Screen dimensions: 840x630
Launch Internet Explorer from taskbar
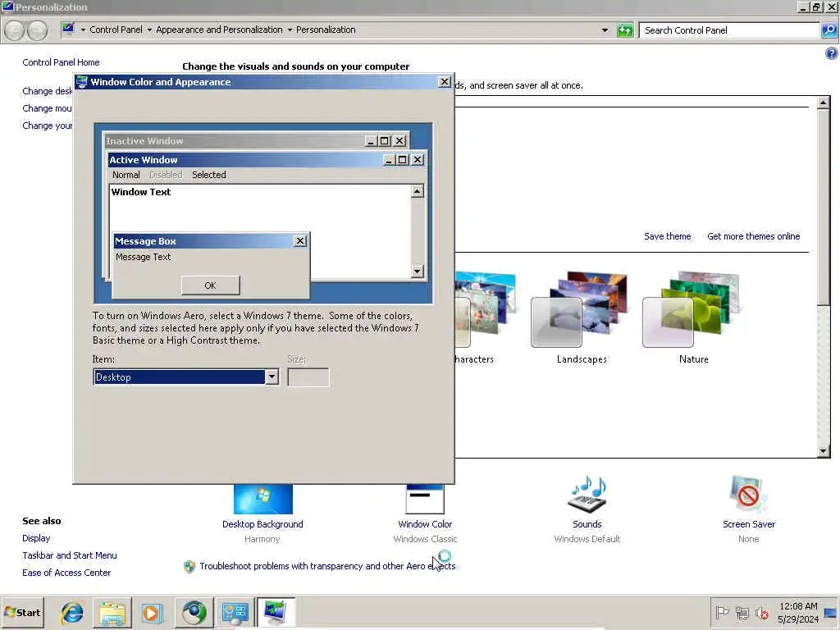72,612
